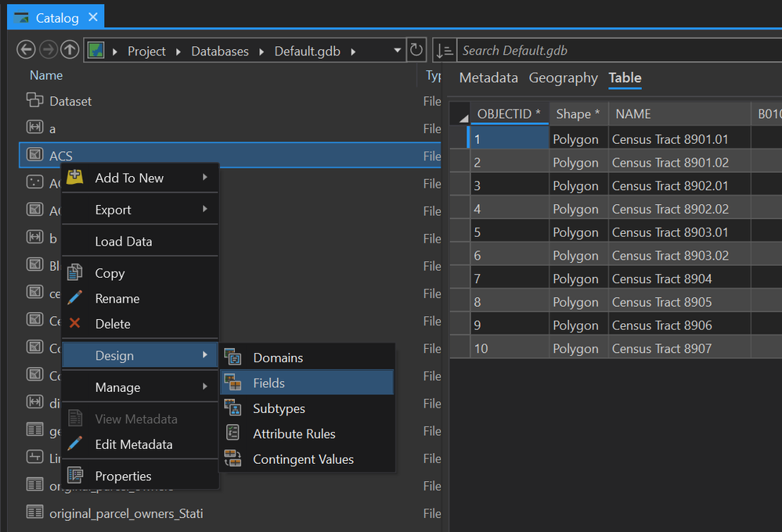Screen dimensions: 782x532
Task: Click the NAME column header
Action: pos(633,113)
